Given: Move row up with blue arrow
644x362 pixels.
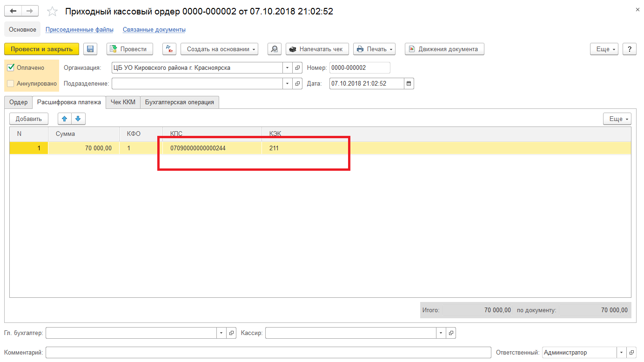Looking at the screenshot, I should (65, 119).
